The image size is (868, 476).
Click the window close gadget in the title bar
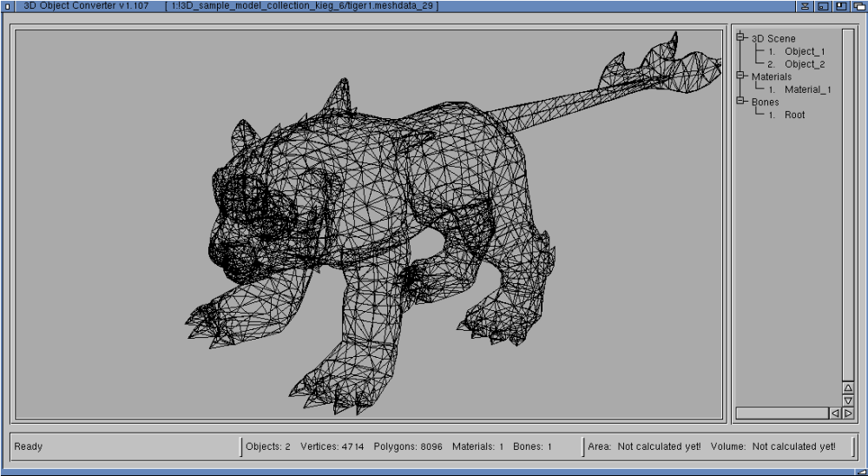pyautogui.click(x=7, y=6)
